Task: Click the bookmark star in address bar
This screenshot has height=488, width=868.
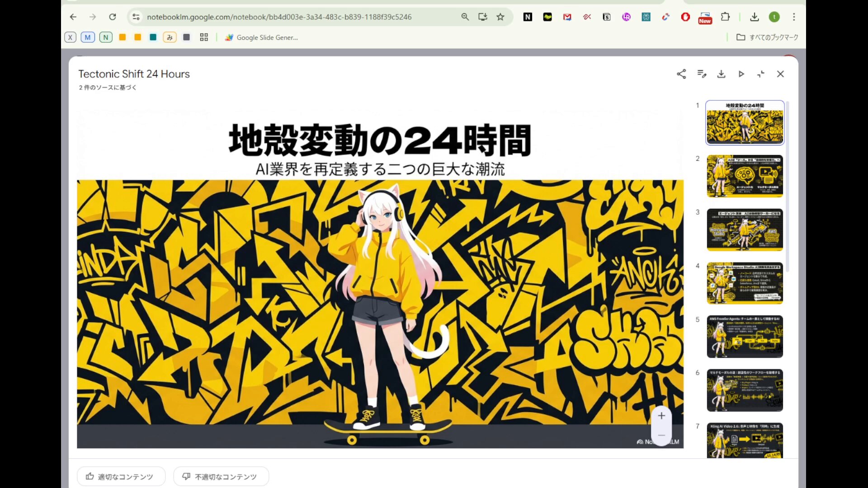Action: (500, 17)
